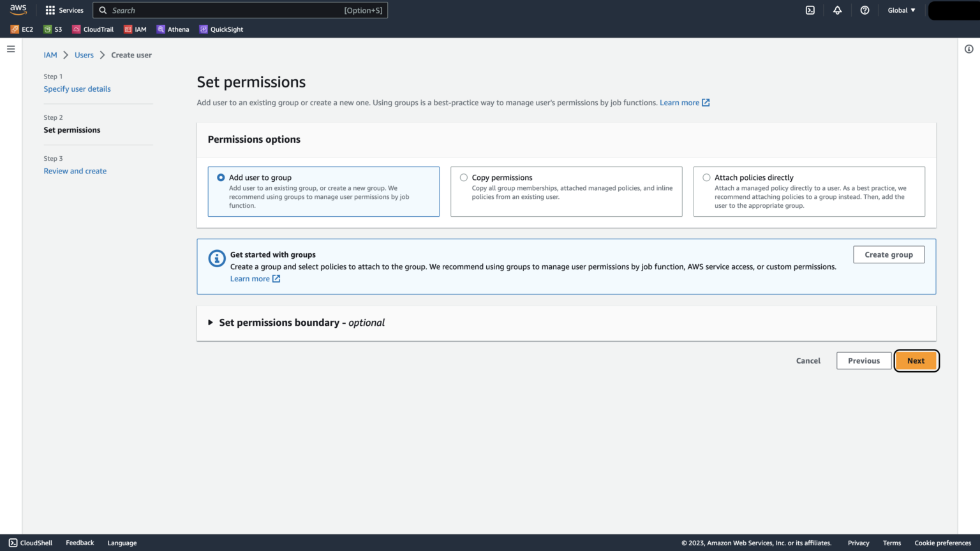The image size is (980, 551).
Task: Select the Add user to group option
Action: [x=221, y=177]
